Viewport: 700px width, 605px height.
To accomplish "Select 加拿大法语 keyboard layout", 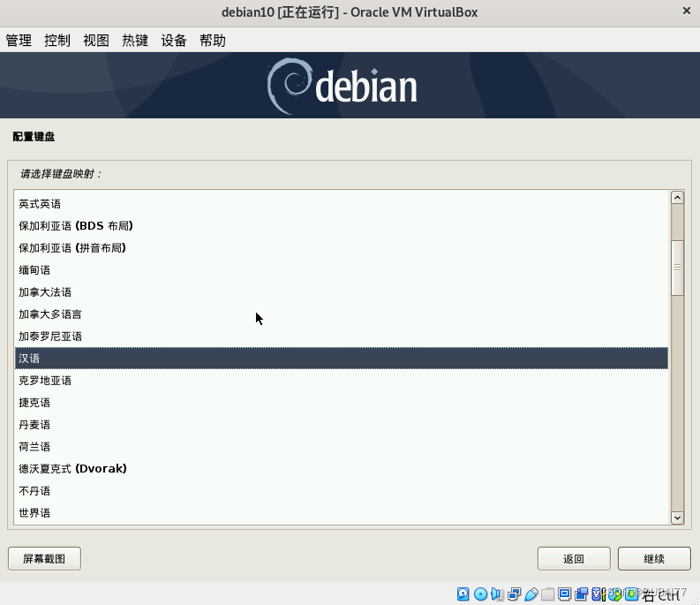I will pyautogui.click(x=342, y=292).
